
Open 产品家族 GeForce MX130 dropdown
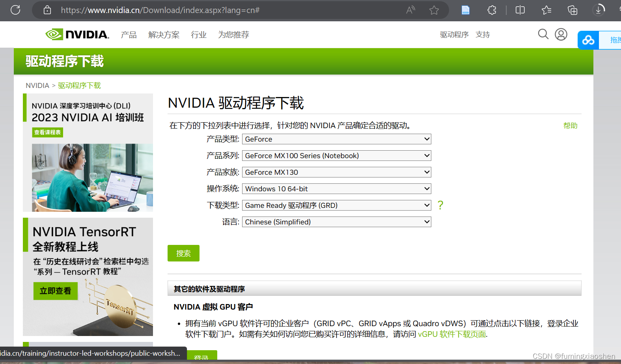point(337,172)
